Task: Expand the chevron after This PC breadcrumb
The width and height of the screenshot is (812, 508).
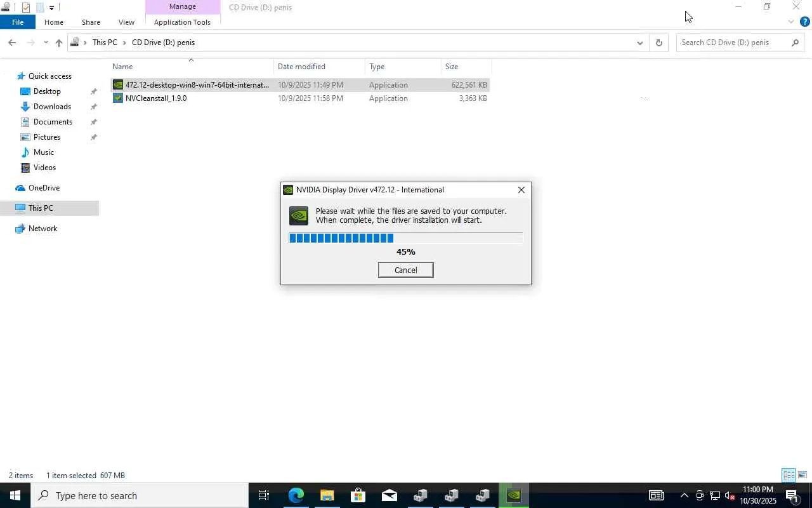Action: 124,43
